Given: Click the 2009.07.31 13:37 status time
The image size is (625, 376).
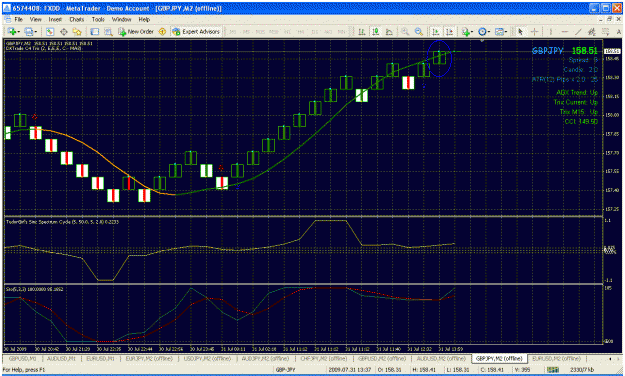Looking at the screenshot, I should [349, 370].
